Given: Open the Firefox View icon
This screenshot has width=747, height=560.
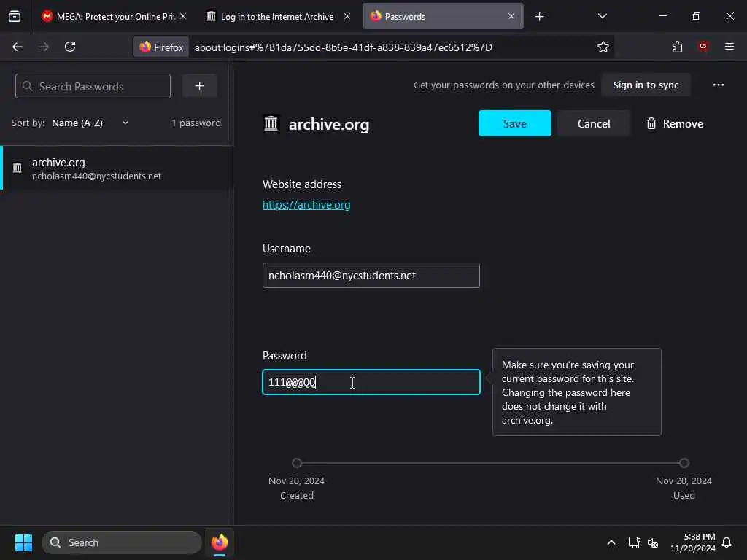Looking at the screenshot, I should click(15, 16).
